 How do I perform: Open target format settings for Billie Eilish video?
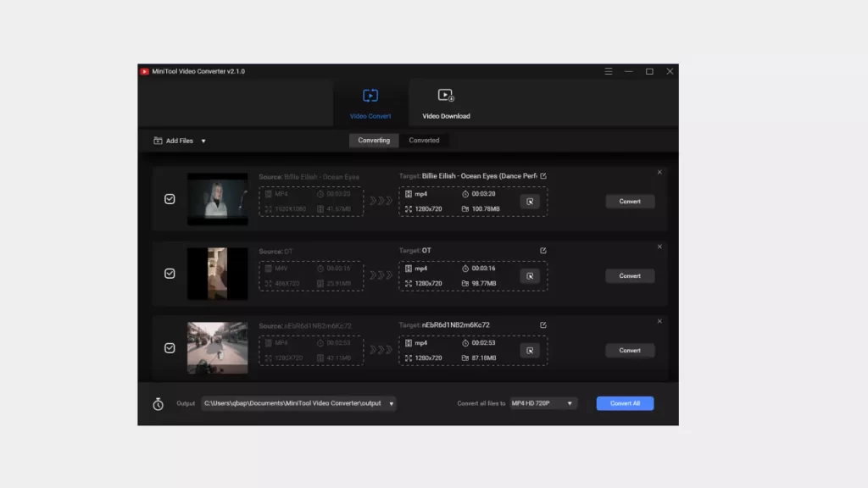pos(530,202)
